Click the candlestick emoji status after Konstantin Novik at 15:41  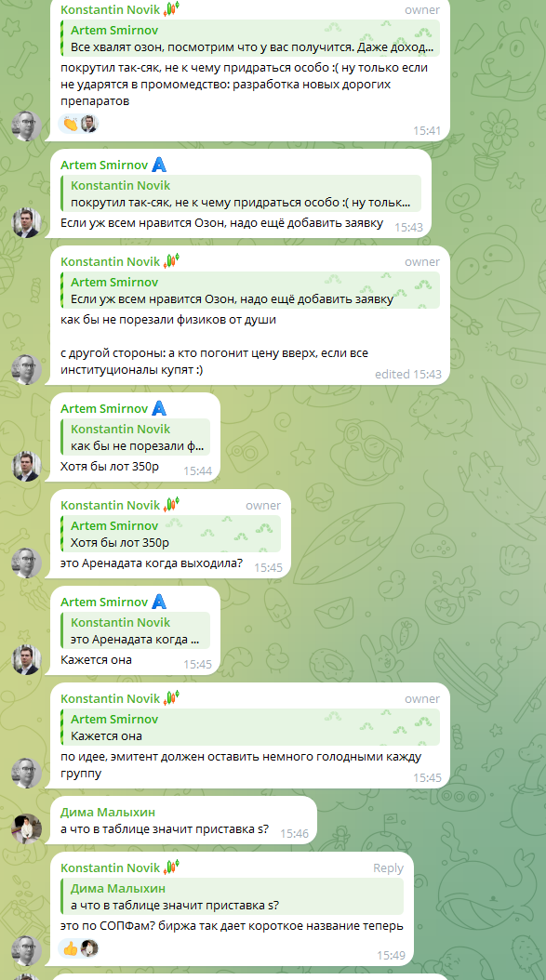coord(171,9)
